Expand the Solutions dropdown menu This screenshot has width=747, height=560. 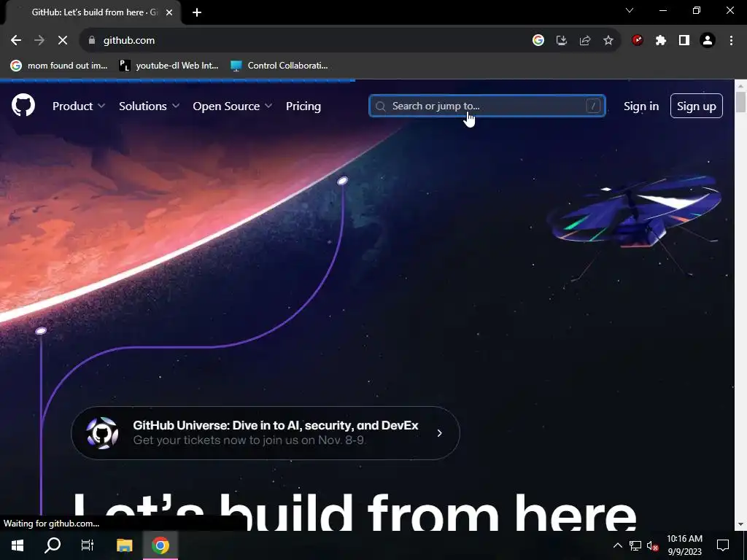point(149,106)
